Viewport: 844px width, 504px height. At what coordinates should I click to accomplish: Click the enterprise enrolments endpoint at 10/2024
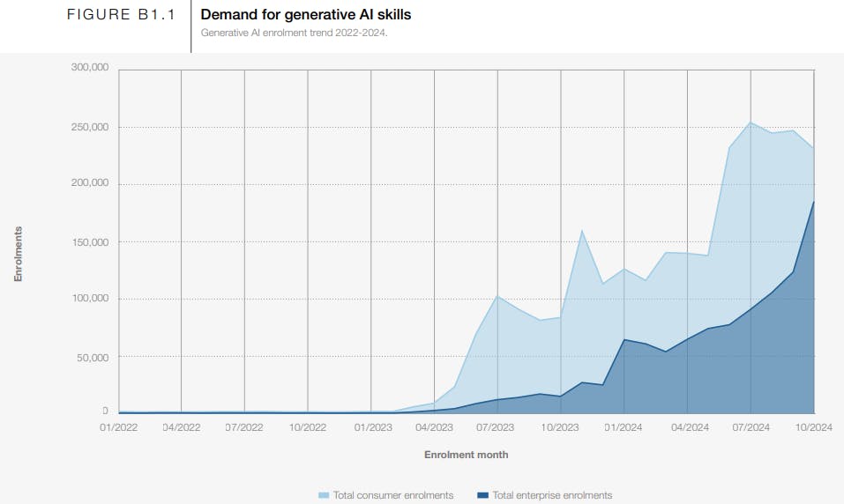[x=813, y=202]
